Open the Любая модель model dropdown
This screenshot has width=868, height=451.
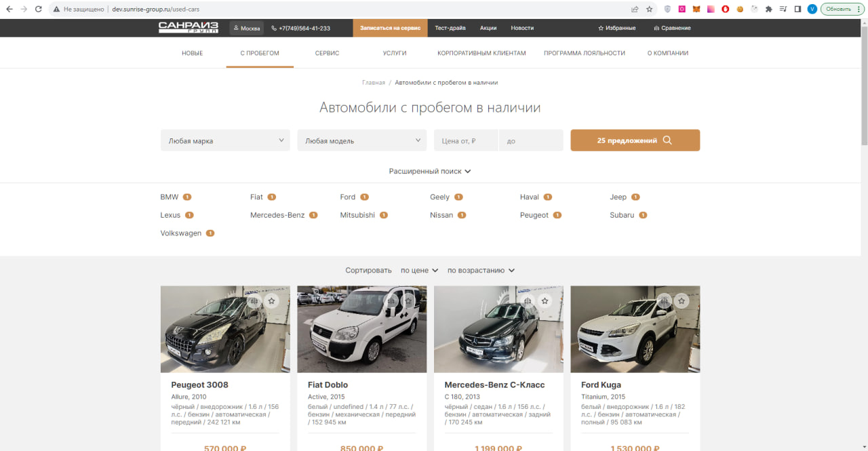click(x=362, y=140)
